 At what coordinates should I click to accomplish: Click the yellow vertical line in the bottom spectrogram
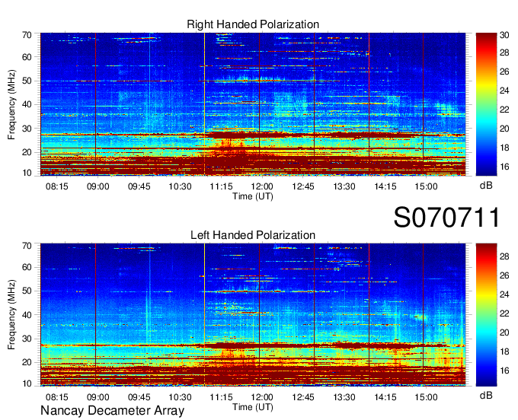[x=204, y=315]
